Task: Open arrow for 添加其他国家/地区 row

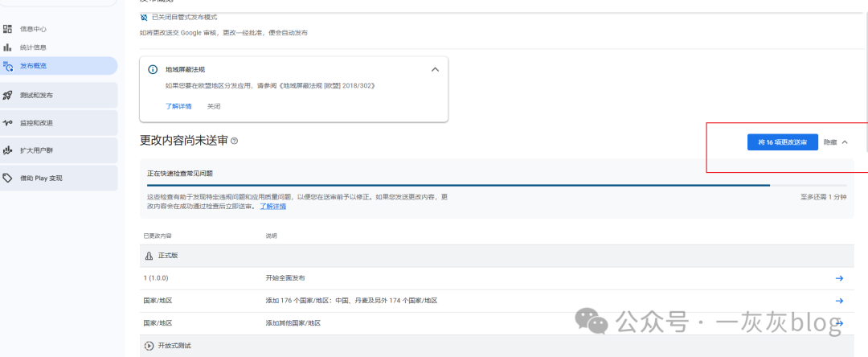Action: (839, 323)
